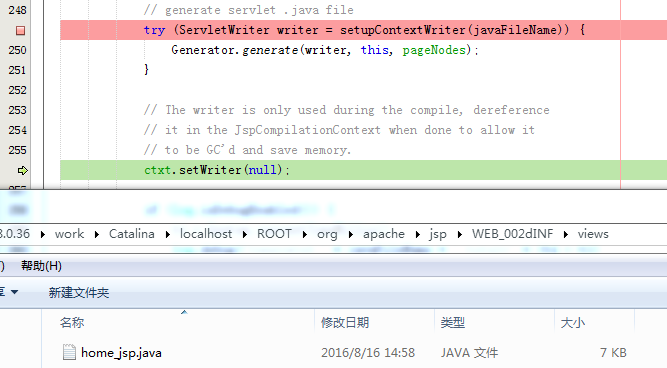
Task: Open the work folder in the breadcrumb
Action: (69, 234)
